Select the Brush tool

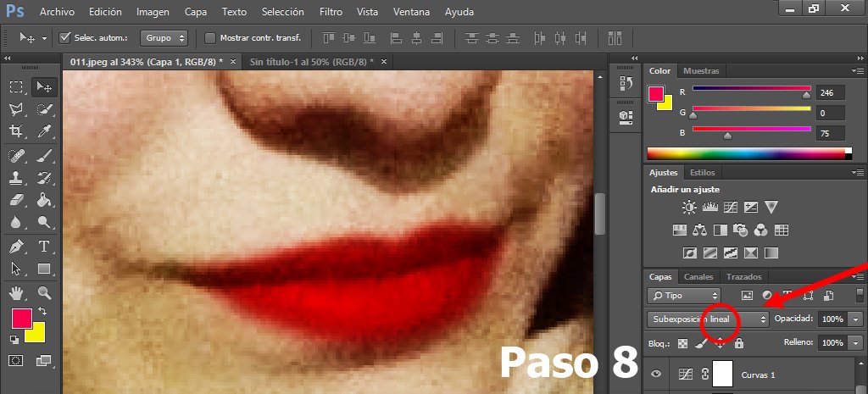click(x=44, y=156)
